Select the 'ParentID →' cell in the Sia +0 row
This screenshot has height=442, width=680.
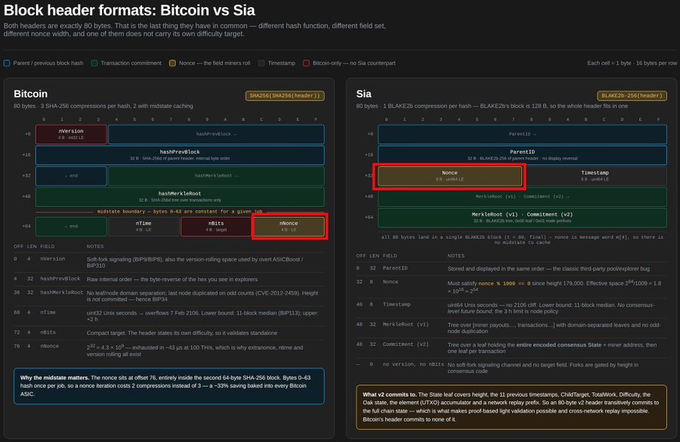pos(522,134)
